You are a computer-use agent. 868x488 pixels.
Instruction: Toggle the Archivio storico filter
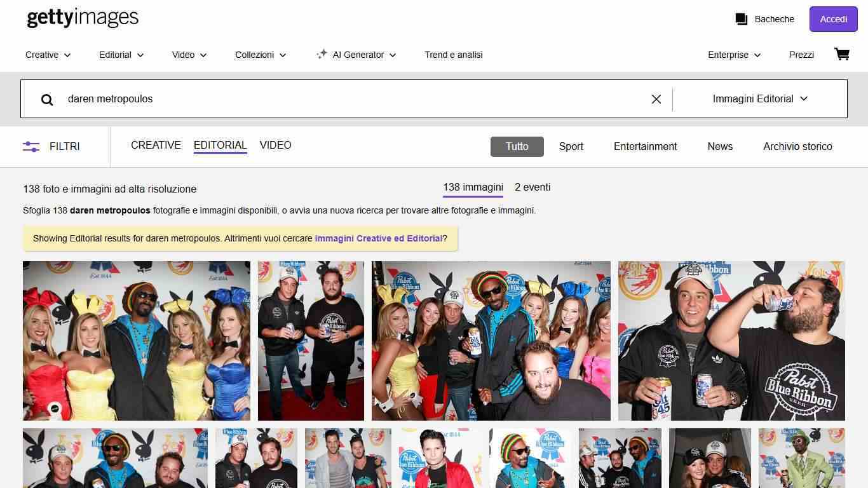pos(797,147)
